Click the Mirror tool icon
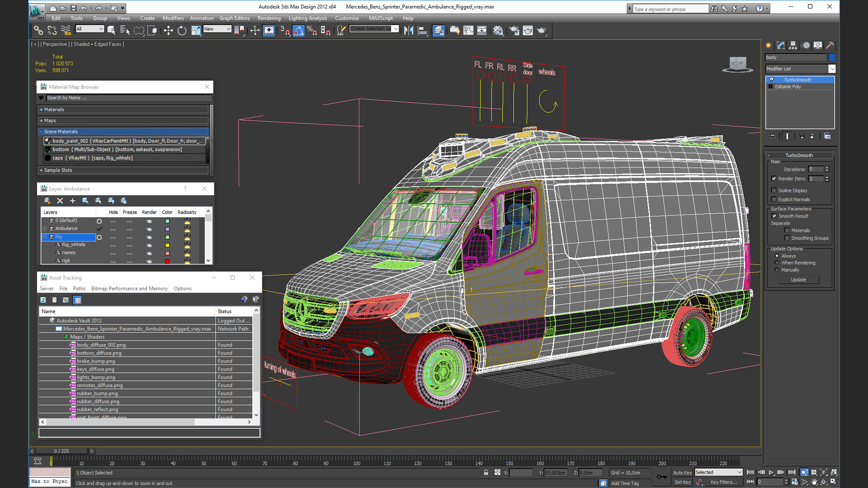Image resolution: width=868 pixels, height=488 pixels. click(x=409, y=30)
